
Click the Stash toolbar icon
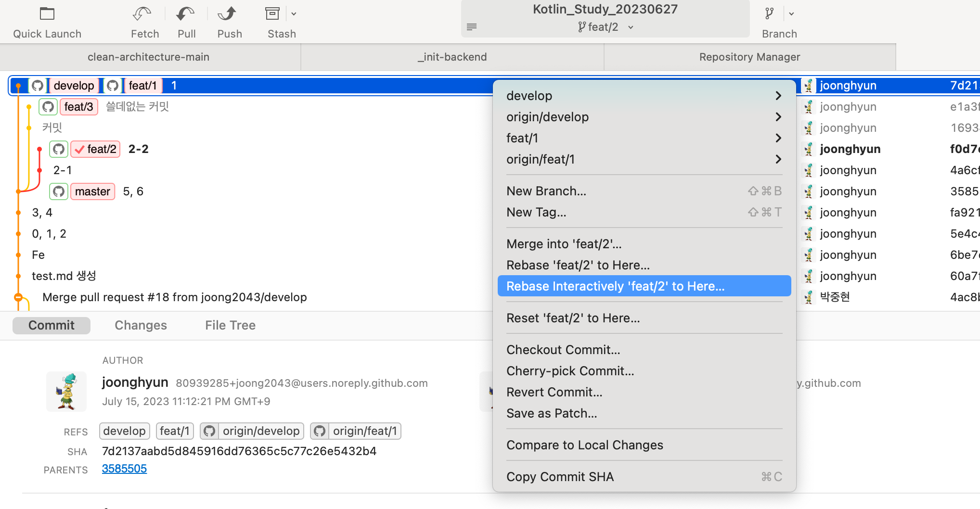(272, 13)
